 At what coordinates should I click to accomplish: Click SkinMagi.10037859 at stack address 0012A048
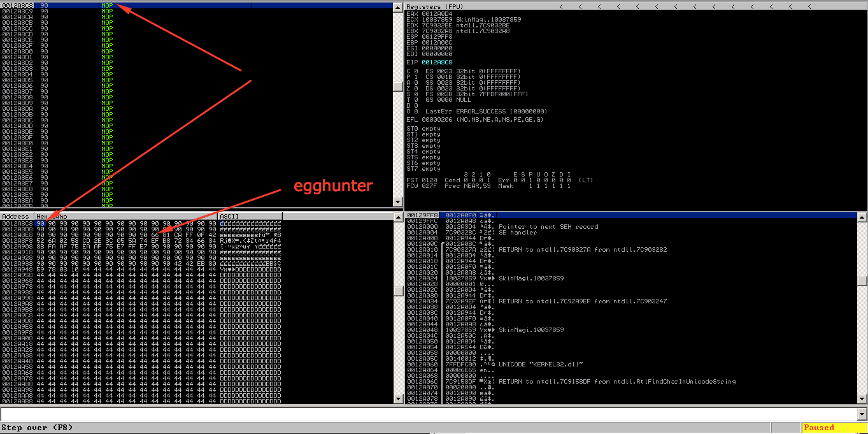tap(531, 330)
